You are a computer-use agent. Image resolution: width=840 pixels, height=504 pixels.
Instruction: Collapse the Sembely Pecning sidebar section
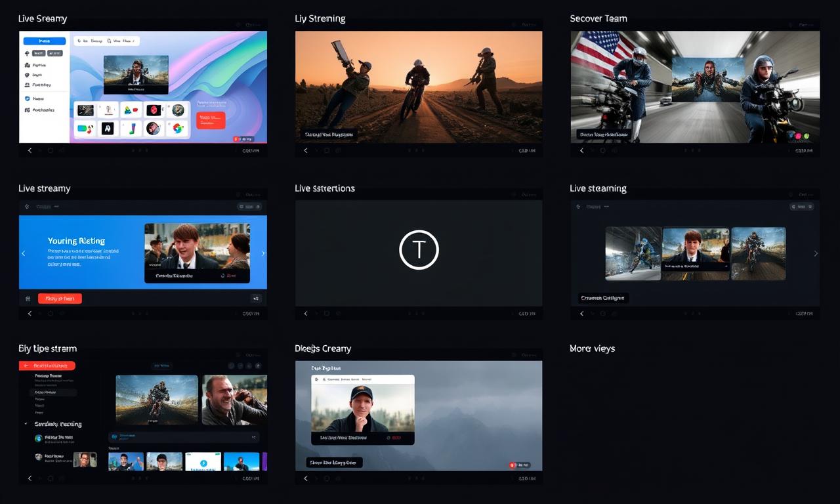(x=26, y=425)
